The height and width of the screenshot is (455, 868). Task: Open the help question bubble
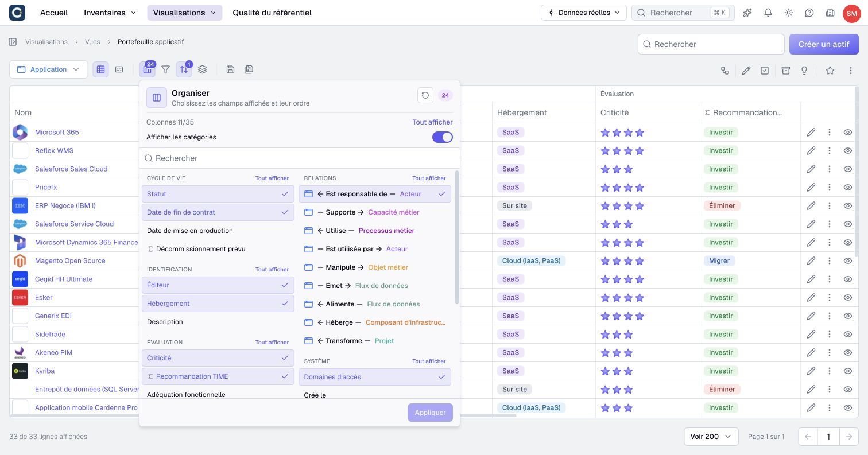[809, 13]
